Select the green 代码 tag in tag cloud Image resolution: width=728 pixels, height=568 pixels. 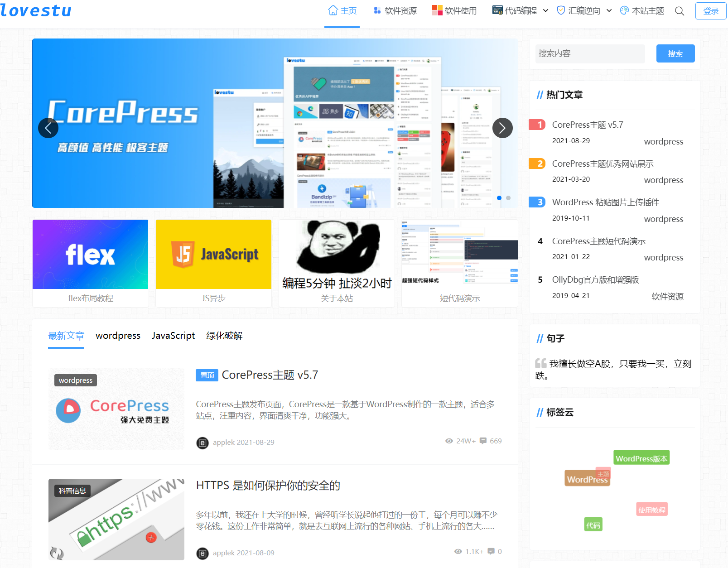(x=593, y=525)
